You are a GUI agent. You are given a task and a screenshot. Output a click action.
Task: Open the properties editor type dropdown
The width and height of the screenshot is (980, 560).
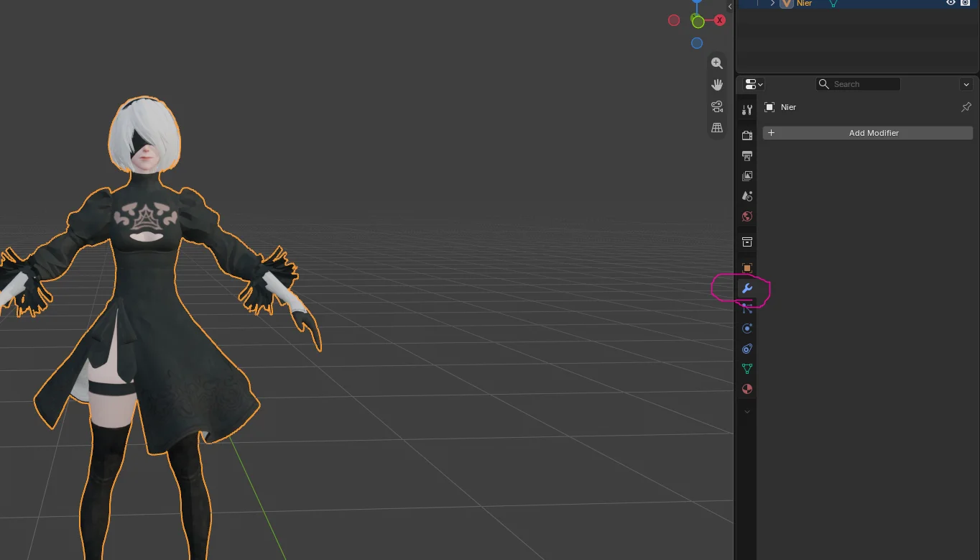[x=753, y=84]
